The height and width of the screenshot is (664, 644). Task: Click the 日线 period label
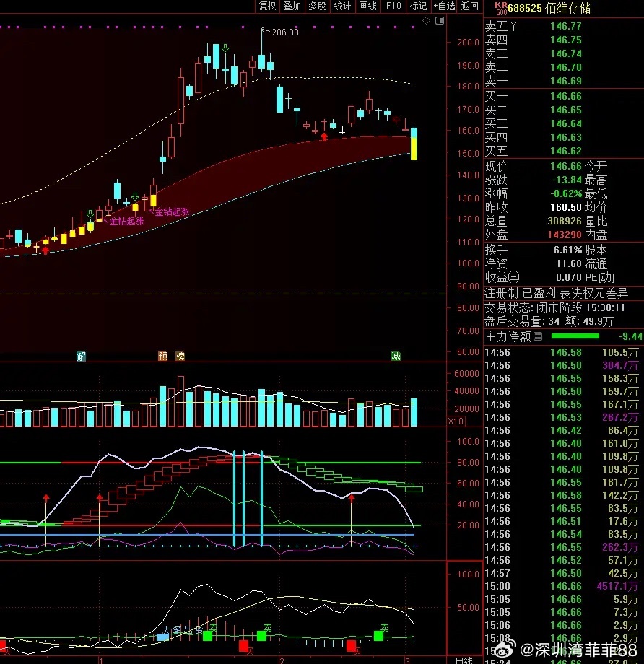point(464,660)
